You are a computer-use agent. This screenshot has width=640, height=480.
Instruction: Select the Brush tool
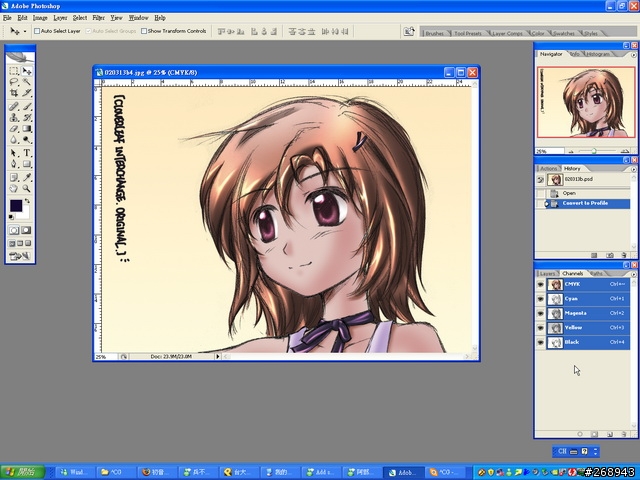pos(27,107)
